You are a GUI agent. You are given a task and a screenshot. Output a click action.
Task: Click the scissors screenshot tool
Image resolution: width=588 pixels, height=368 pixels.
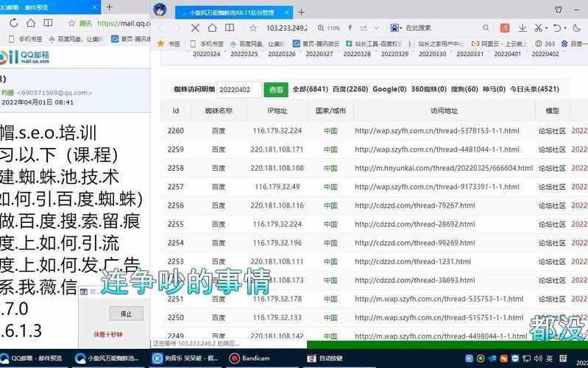pos(539,28)
